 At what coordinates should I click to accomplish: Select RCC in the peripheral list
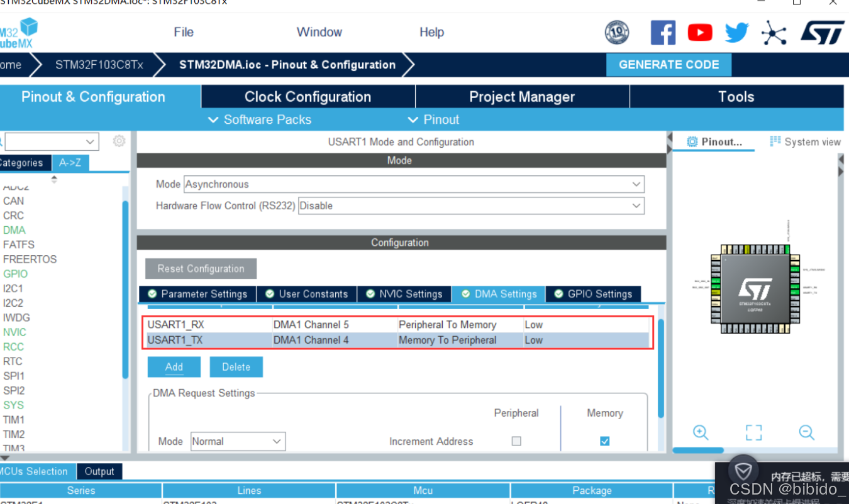click(x=13, y=347)
